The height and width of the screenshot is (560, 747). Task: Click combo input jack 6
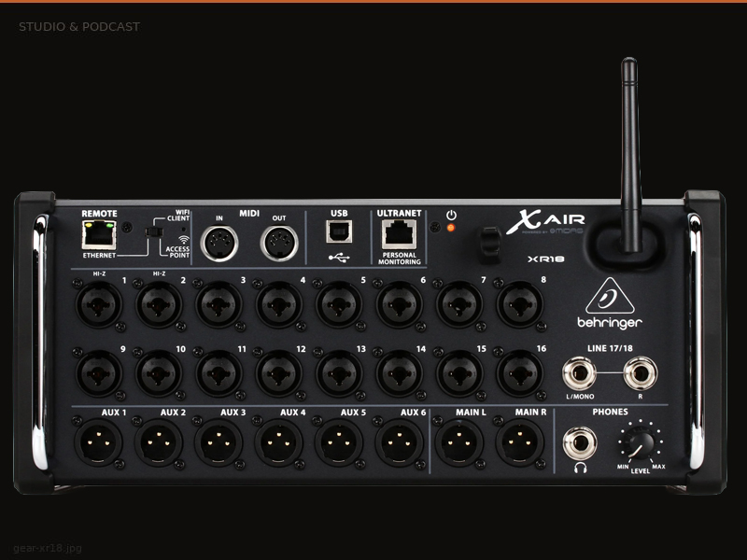(400, 305)
